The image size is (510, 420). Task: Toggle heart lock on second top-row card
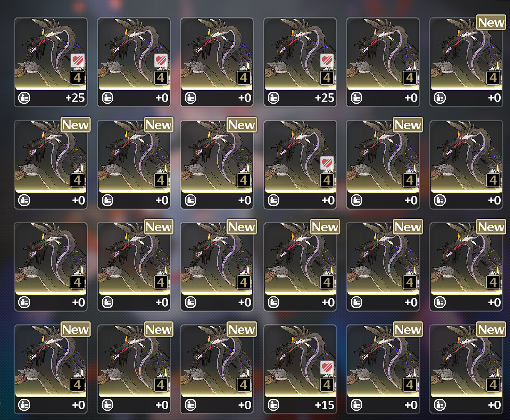click(x=161, y=61)
